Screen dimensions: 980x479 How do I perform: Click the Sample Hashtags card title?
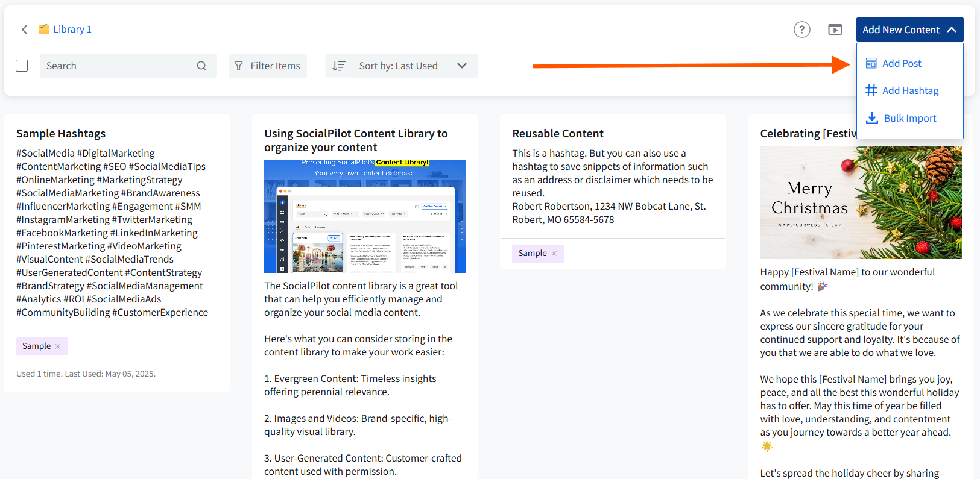click(61, 133)
